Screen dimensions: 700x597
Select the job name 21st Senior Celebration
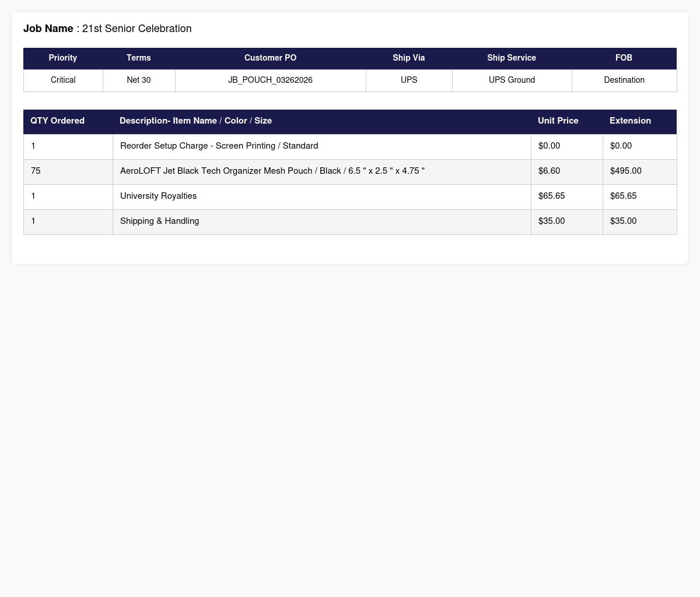tap(136, 29)
